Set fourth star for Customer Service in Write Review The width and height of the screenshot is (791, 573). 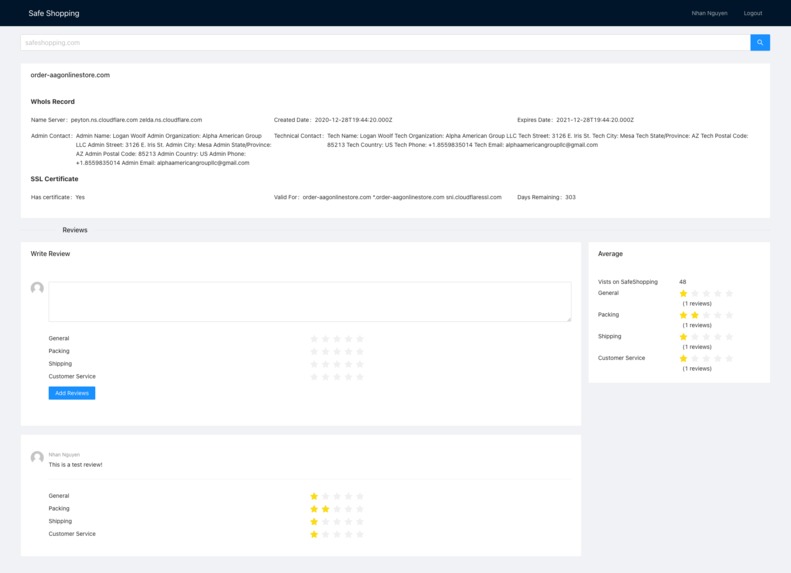[348, 377]
